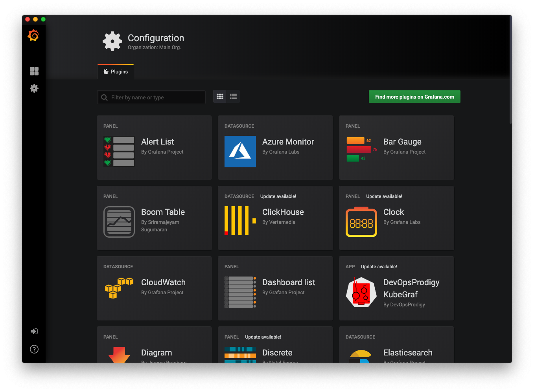Open the Alert List plugin title
The image size is (534, 392).
point(157,142)
